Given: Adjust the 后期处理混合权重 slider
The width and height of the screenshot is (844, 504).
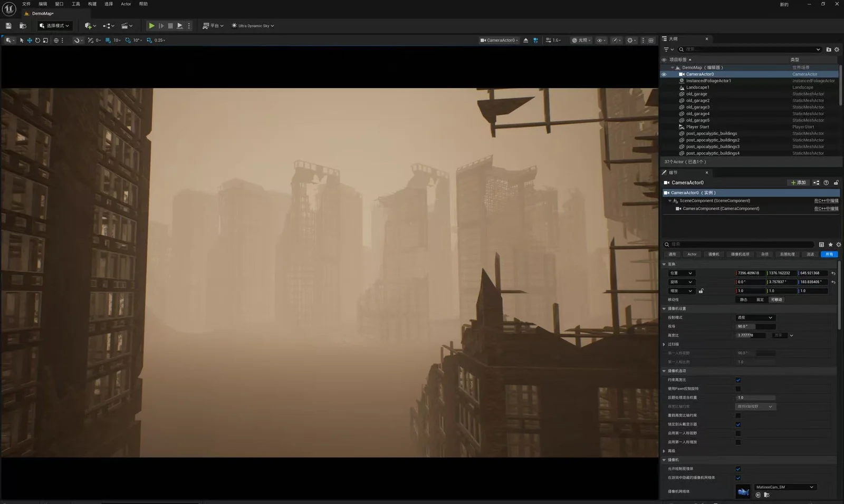Looking at the screenshot, I should tap(755, 398).
